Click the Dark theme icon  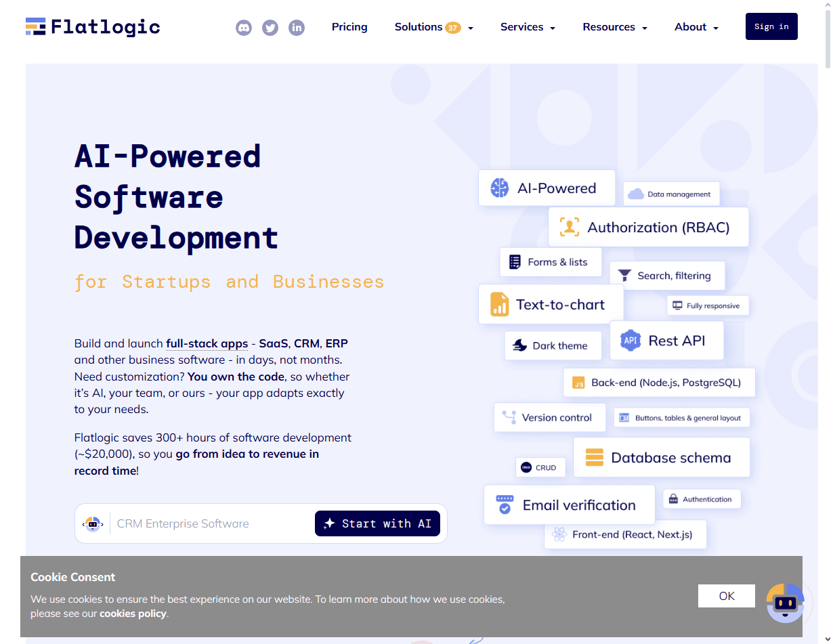(519, 345)
